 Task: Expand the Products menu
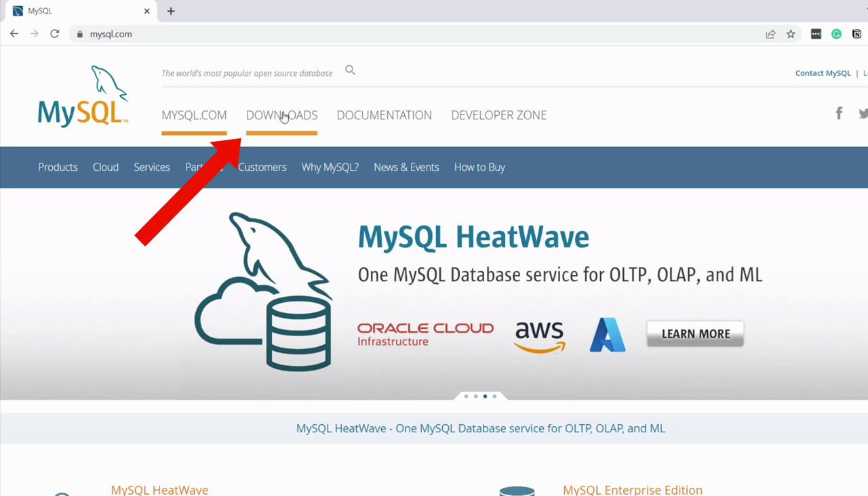pyautogui.click(x=58, y=167)
